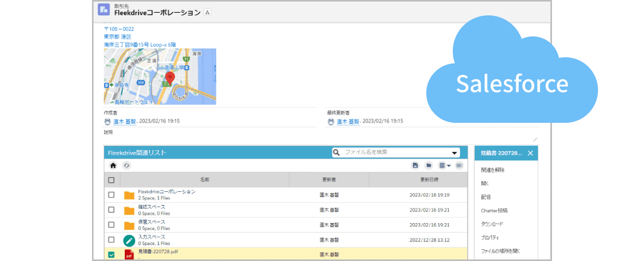Check the Fleekdriveコーポレーション row checkbox

click(x=111, y=195)
